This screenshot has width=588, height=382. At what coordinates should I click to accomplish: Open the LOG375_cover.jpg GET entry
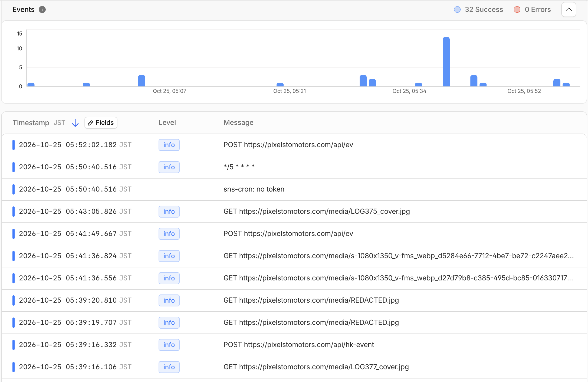tap(317, 211)
